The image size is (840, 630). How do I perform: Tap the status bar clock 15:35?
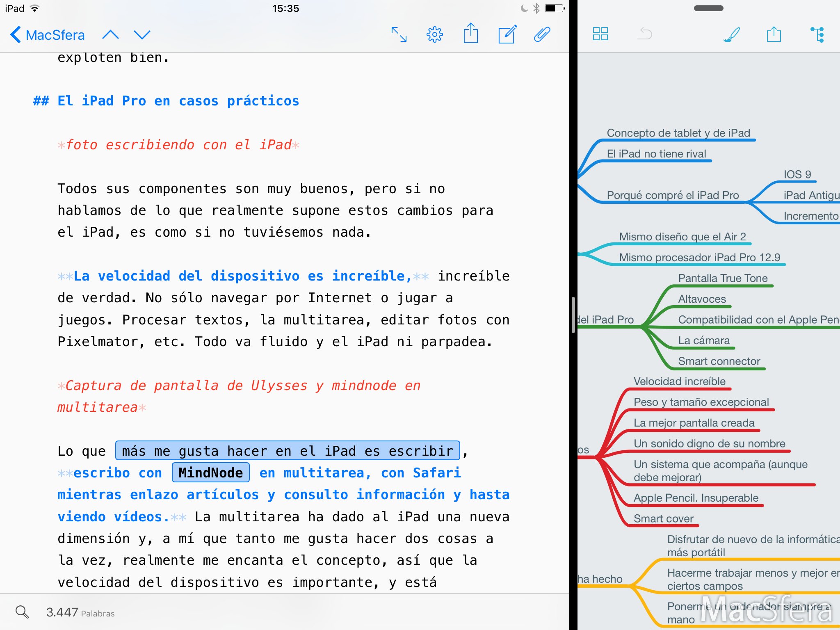[x=285, y=8]
